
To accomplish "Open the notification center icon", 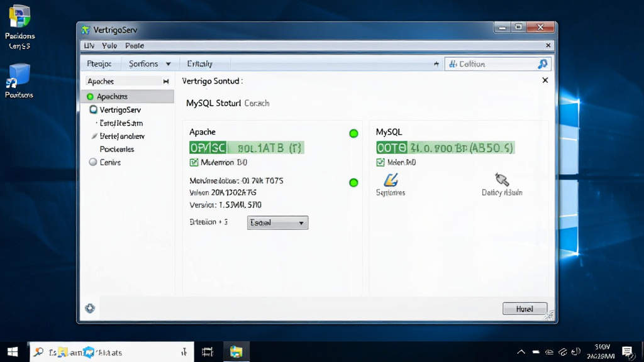I will pyautogui.click(x=627, y=352).
